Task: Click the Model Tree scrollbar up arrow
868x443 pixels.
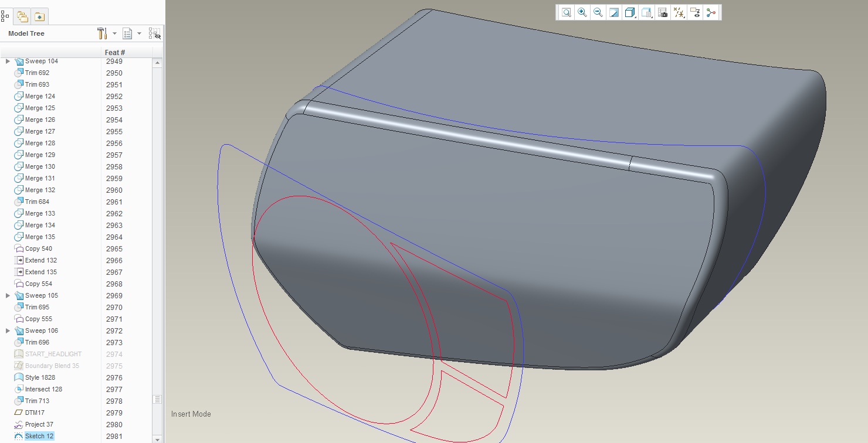Action: tap(157, 62)
